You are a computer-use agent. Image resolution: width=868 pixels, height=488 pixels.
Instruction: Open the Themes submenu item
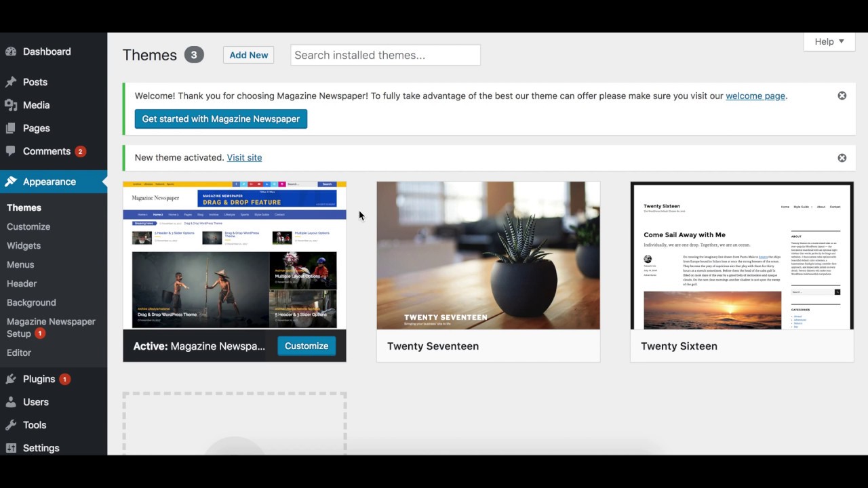tap(24, 207)
